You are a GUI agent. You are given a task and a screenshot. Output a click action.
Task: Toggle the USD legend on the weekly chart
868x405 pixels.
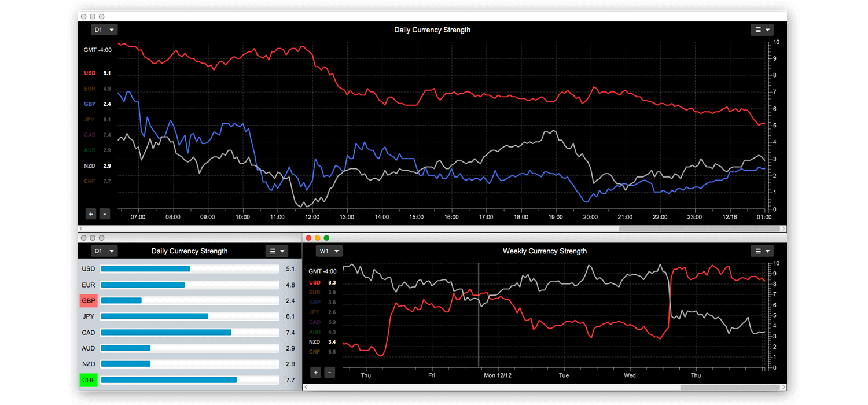[x=314, y=282]
